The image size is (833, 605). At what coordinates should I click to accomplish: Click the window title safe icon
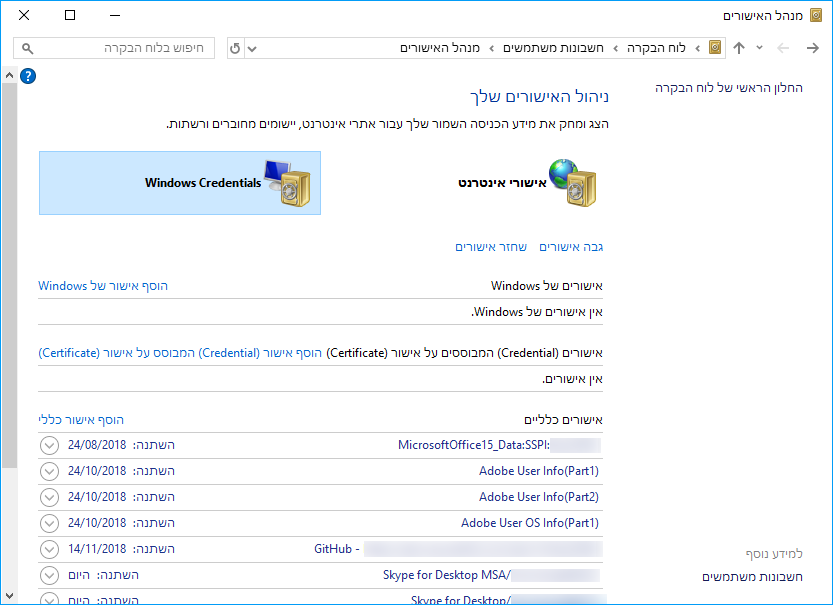[815, 15]
